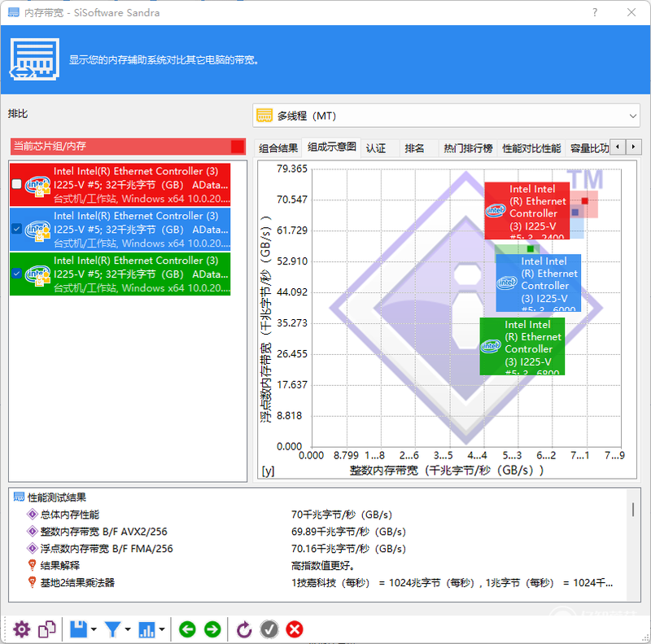
Task: Uncheck the box on the blue Intel row
Action: click(16, 229)
